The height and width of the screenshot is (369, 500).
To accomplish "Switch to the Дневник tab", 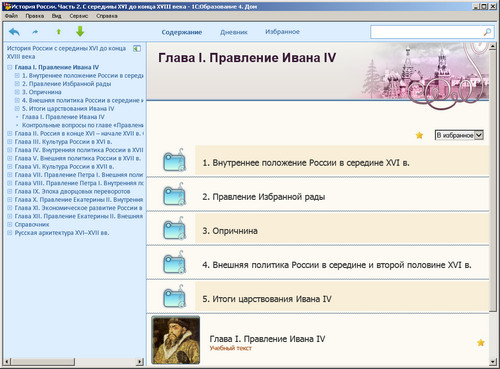I will (x=234, y=32).
